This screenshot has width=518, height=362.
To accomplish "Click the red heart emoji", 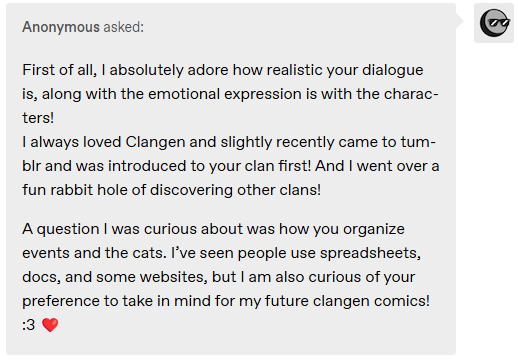I will tap(50, 325).
